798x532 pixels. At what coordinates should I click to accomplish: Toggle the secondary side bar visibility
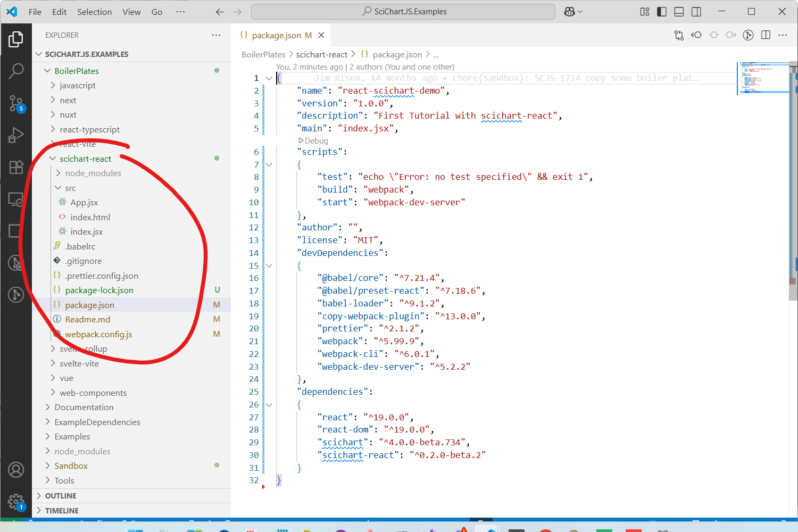pyautogui.click(x=696, y=12)
